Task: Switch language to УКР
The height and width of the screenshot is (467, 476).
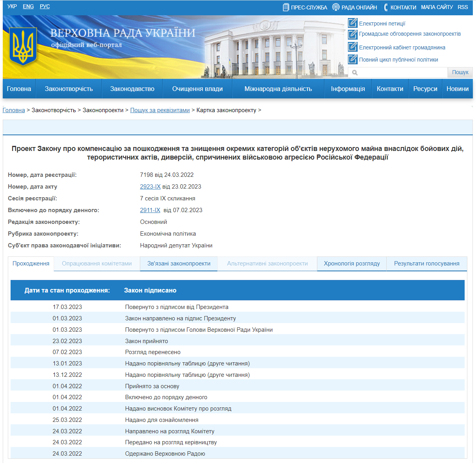Action: coord(12,6)
